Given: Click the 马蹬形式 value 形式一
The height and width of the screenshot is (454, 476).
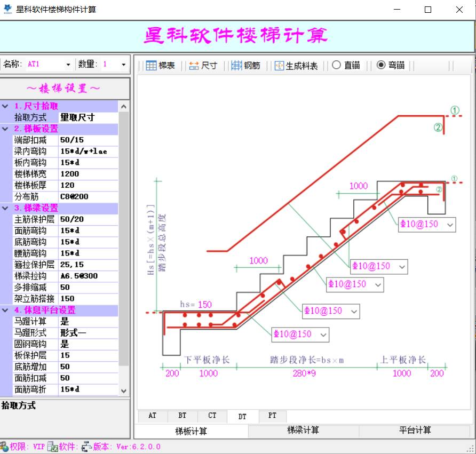Looking at the screenshot, I should 88,333.
